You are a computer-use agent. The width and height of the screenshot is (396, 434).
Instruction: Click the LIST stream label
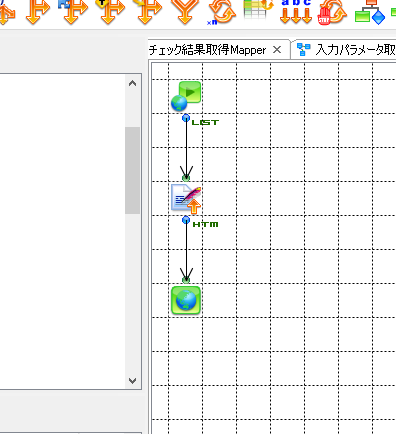(x=205, y=123)
